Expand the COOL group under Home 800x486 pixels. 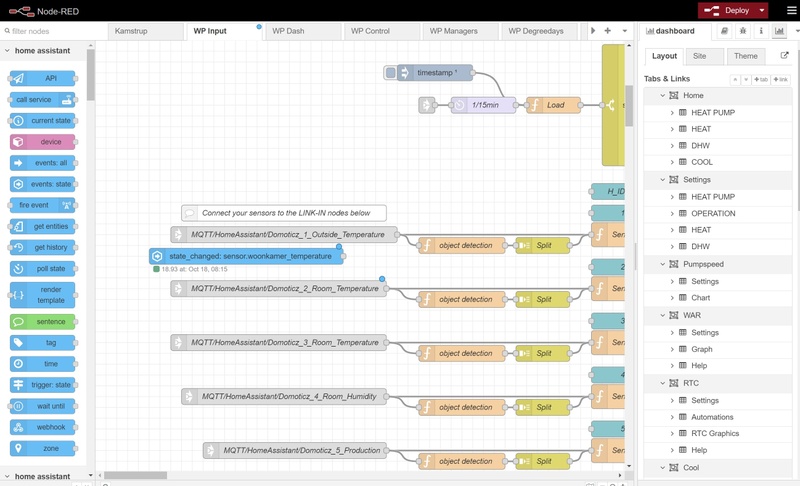tap(672, 162)
